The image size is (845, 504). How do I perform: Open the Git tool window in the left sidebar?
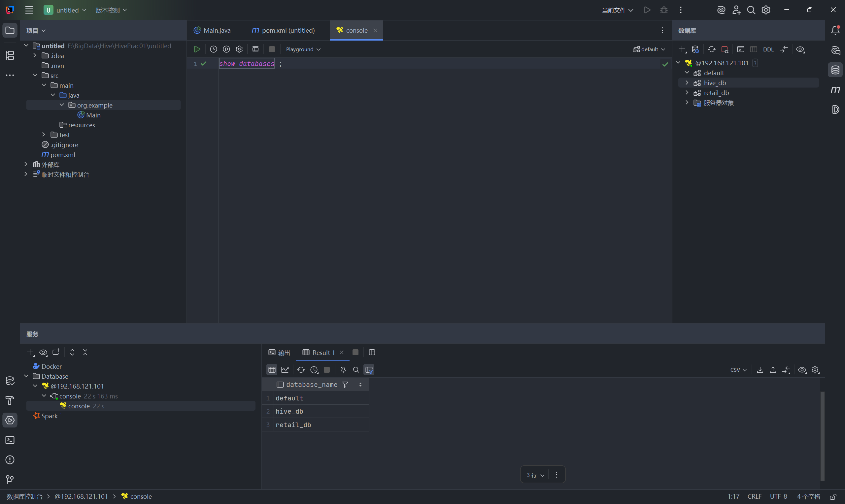[x=10, y=479]
